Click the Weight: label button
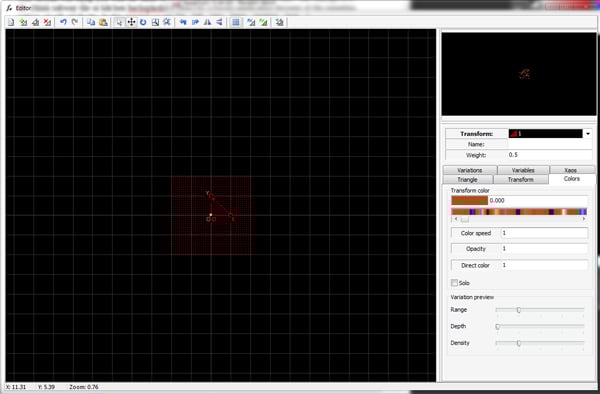The image size is (600, 394). pos(476,155)
